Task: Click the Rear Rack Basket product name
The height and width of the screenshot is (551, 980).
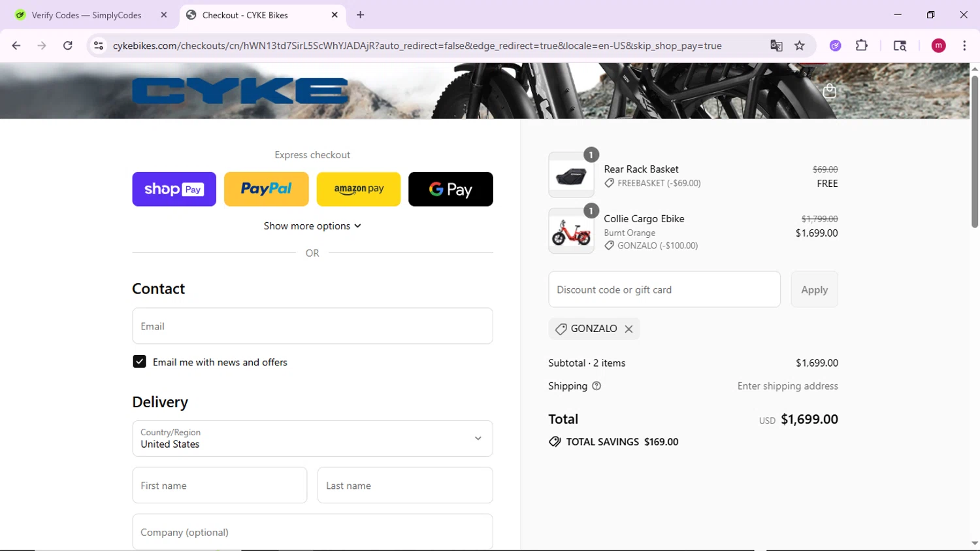Action: (641, 169)
